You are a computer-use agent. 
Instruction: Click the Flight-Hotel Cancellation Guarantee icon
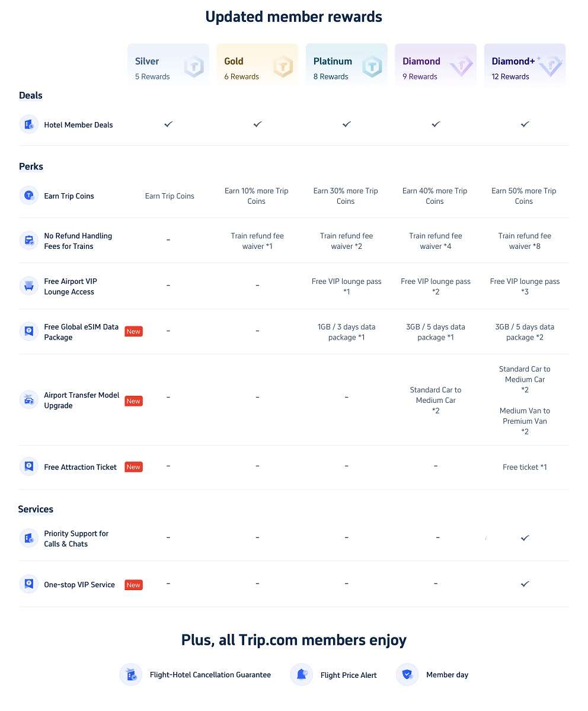[130, 674]
